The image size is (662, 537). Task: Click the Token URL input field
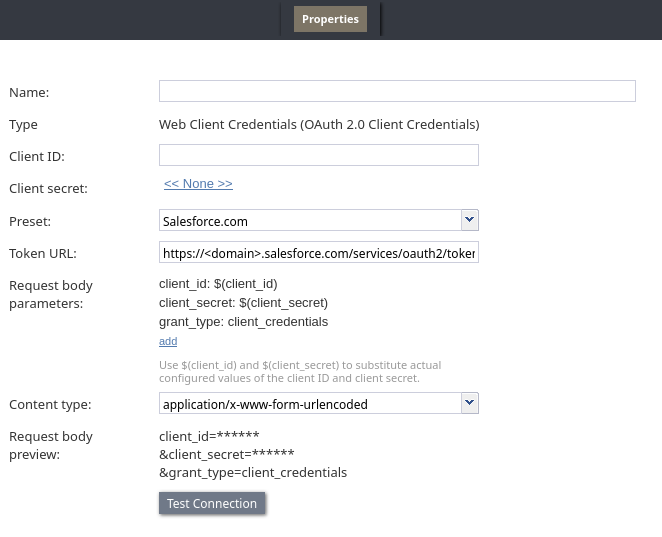318,253
